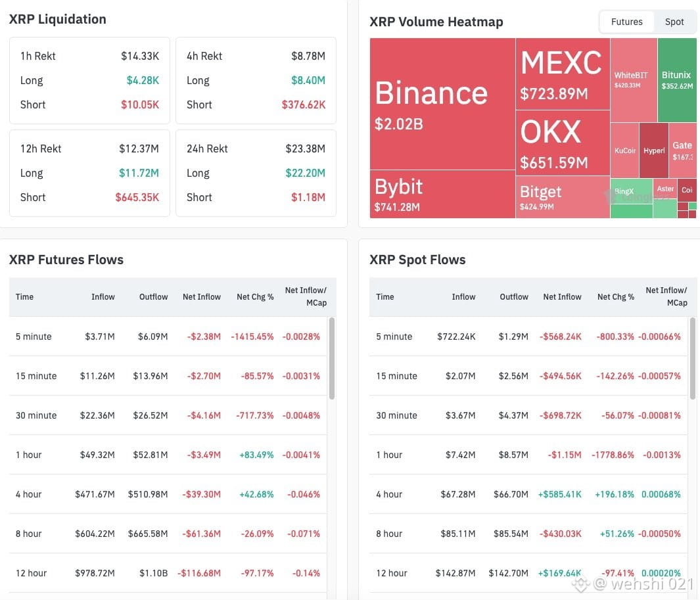This screenshot has width=700, height=600.
Task: Click futures 8 hour outflow $665.58M
Action: (148, 534)
